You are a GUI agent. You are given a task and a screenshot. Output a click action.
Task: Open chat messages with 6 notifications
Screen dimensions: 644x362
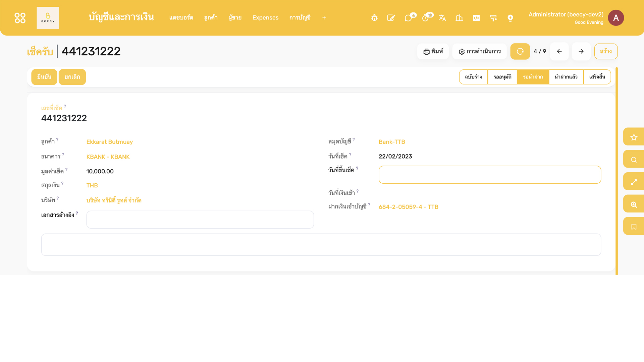click(x=408, y=18)
